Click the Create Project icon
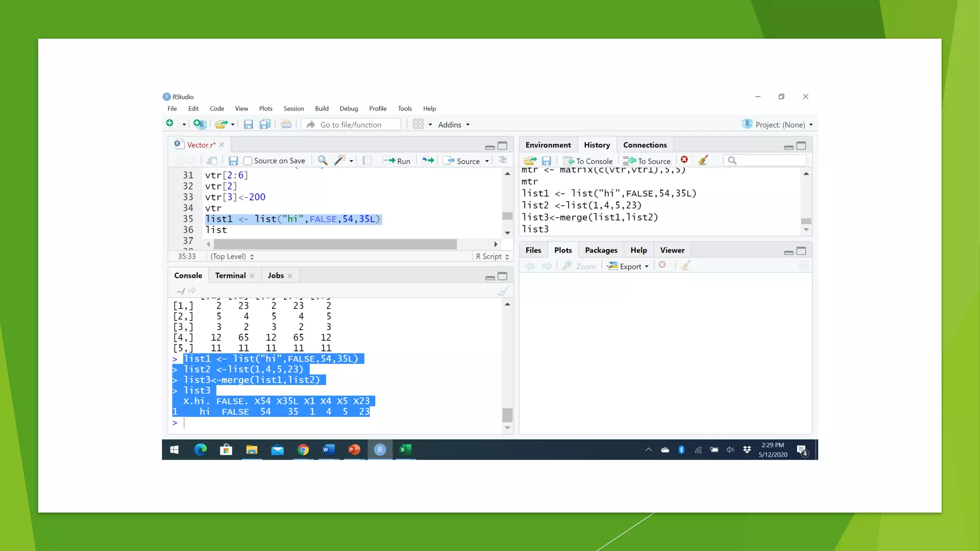 coord(200,124)
